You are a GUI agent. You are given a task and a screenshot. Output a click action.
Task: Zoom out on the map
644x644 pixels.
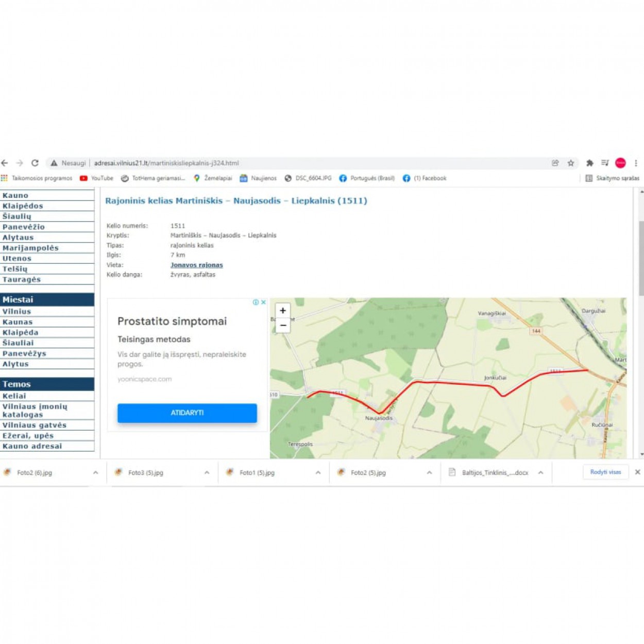pos(283,326)
